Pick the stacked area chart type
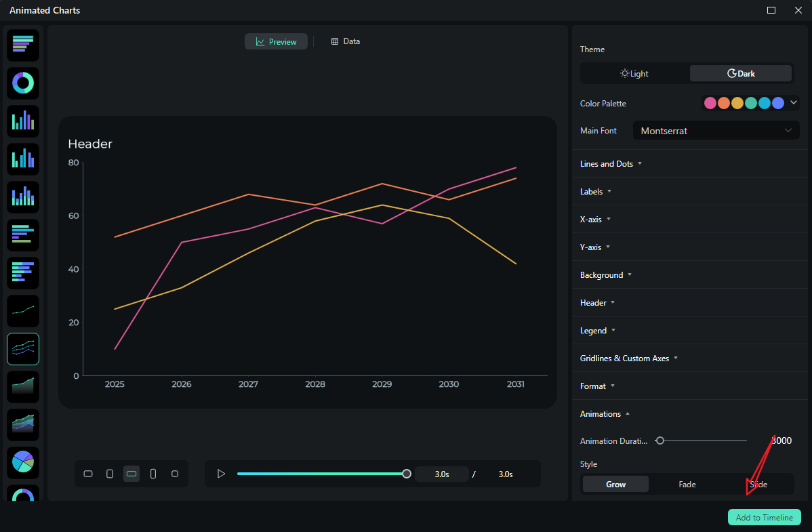The width and height of the screenshot is (812, 532). pos(22,424)
